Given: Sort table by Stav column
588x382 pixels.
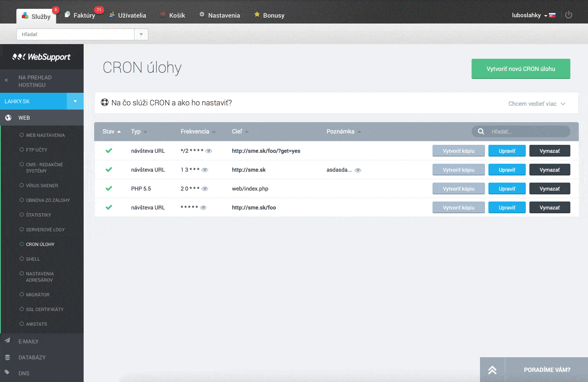Looking at the screenshot, I should (x=111, y=131).
